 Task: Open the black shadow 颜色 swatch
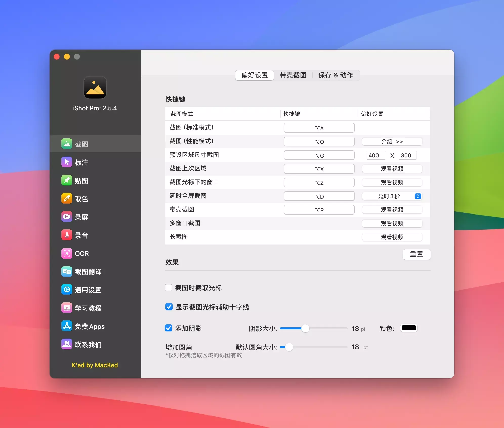click(409, 328)
